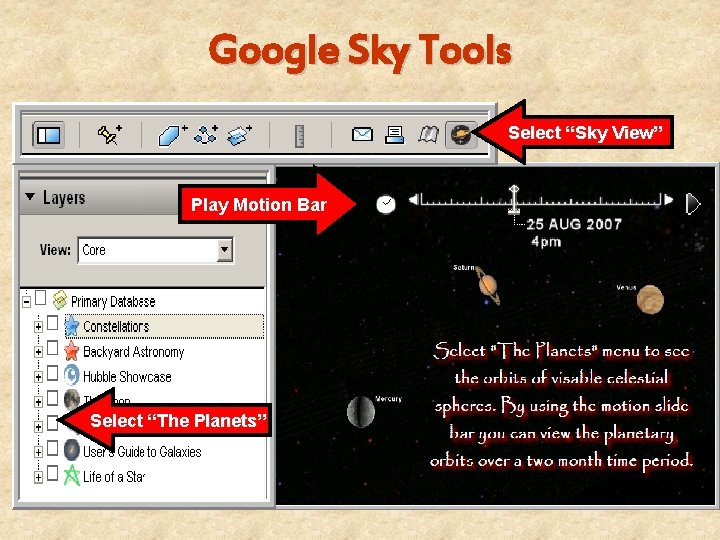Step time slider backward with left arrow
The width and height of the screenshot is (720, 540).
[414, 200]
